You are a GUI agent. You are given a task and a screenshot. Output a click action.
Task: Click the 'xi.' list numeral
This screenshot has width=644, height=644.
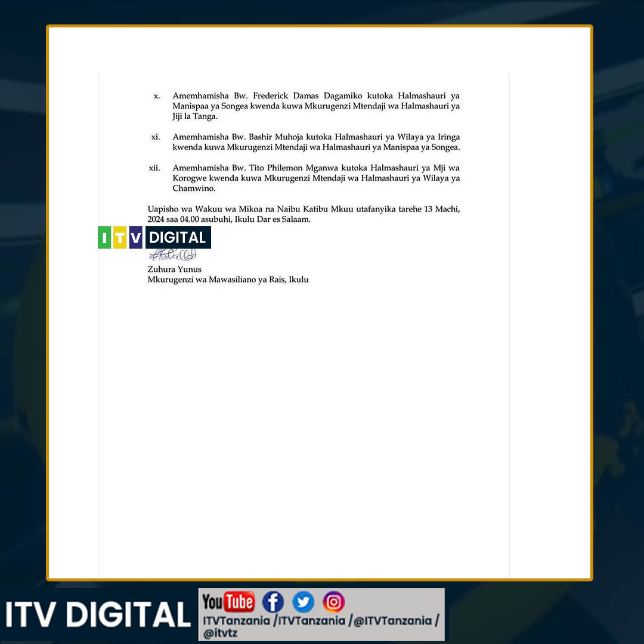(156, 137)
